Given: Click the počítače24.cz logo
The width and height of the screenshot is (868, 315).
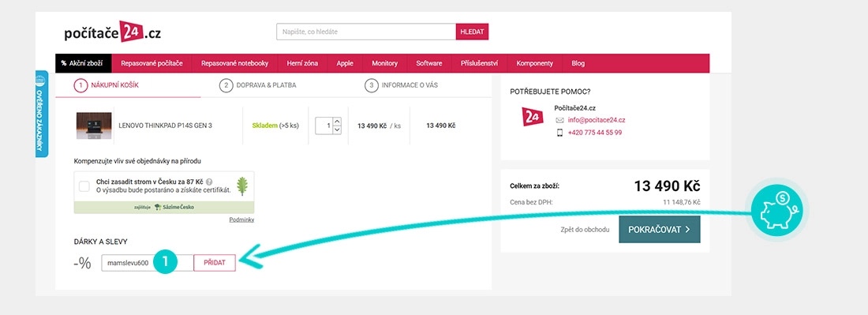Looking at the screenshot, I should tap(113, 32).
